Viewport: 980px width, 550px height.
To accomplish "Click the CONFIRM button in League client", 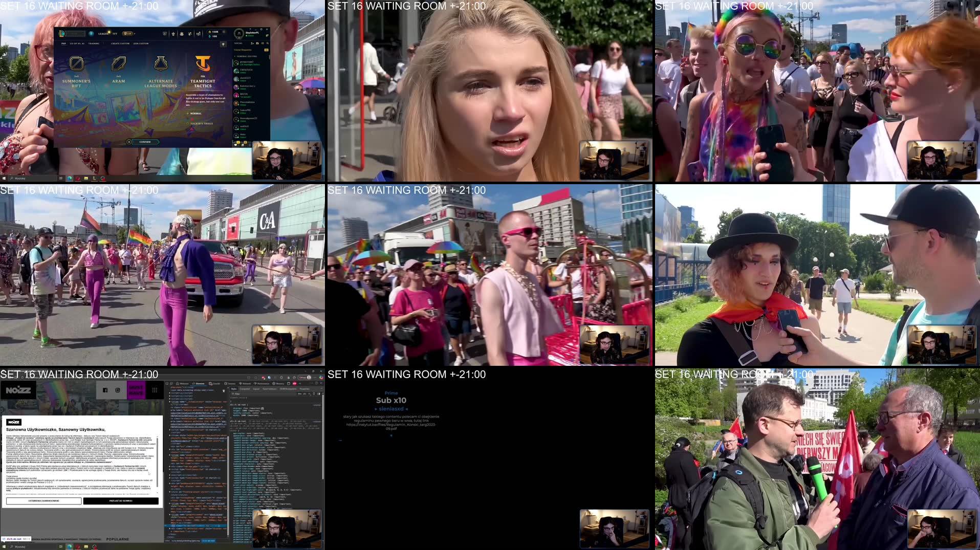I will click(145, 142).
